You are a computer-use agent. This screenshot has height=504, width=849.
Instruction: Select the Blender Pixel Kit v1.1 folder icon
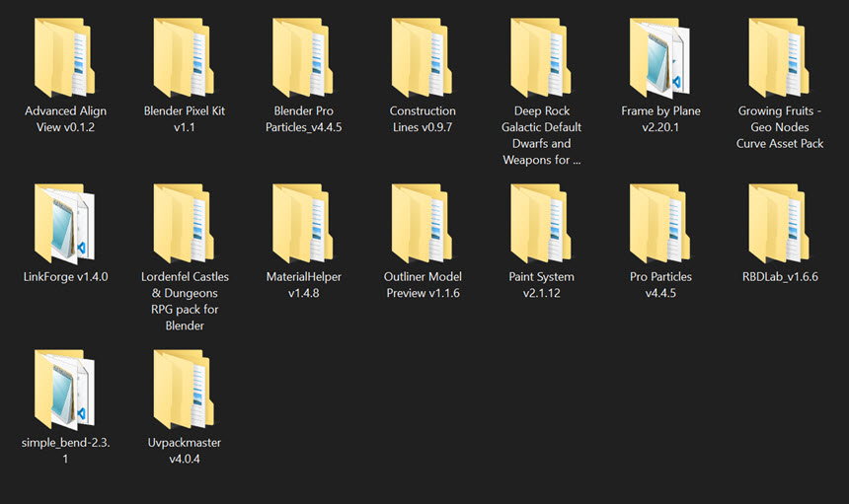tap(184, 57)
